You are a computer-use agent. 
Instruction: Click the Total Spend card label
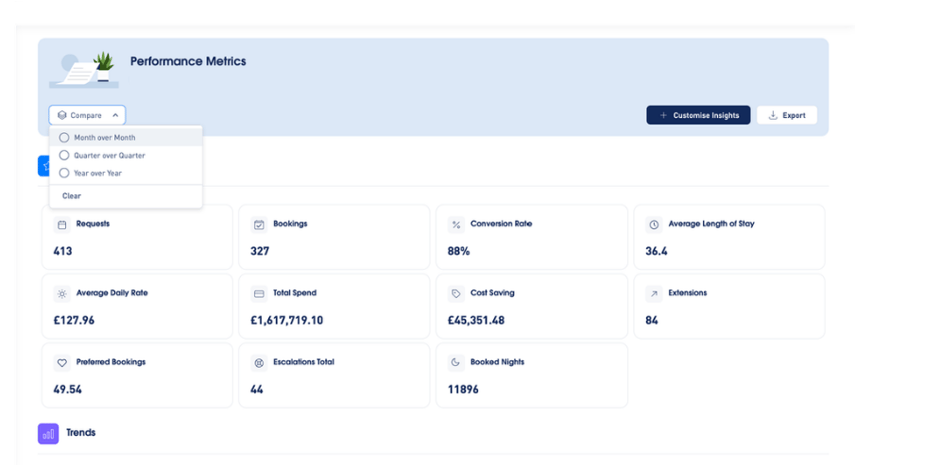point(295,293)
